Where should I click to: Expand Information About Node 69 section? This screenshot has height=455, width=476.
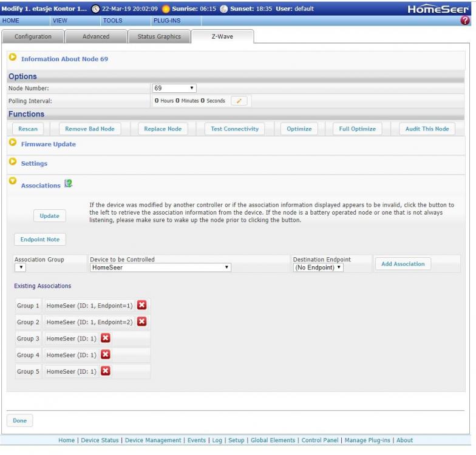point(12,58)
